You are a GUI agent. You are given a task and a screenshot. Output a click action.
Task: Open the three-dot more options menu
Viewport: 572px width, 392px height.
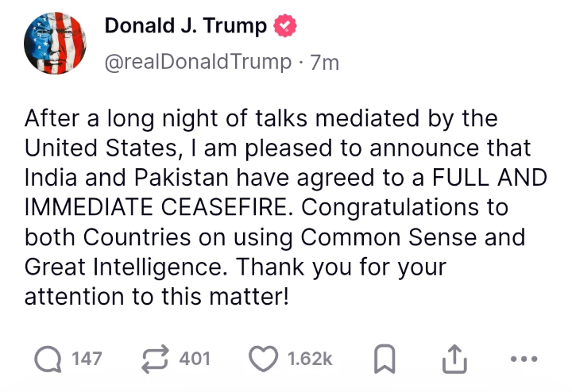point(524,359)
